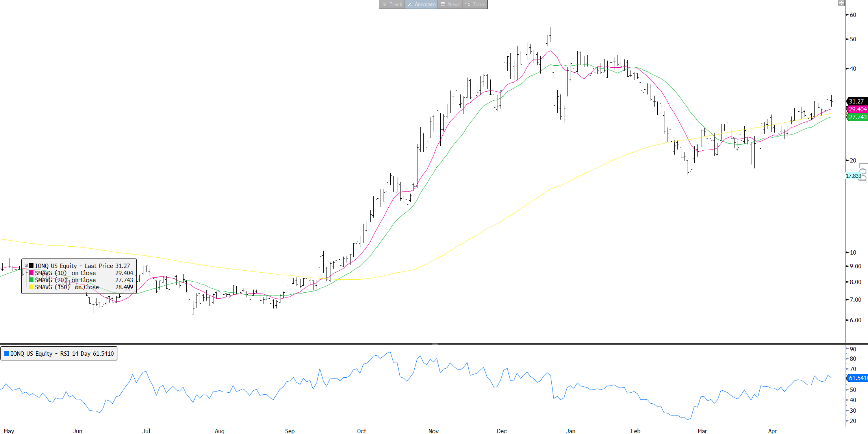Click the green 27.743 axis value tag
868x434 pixels.
coord(857,117)
